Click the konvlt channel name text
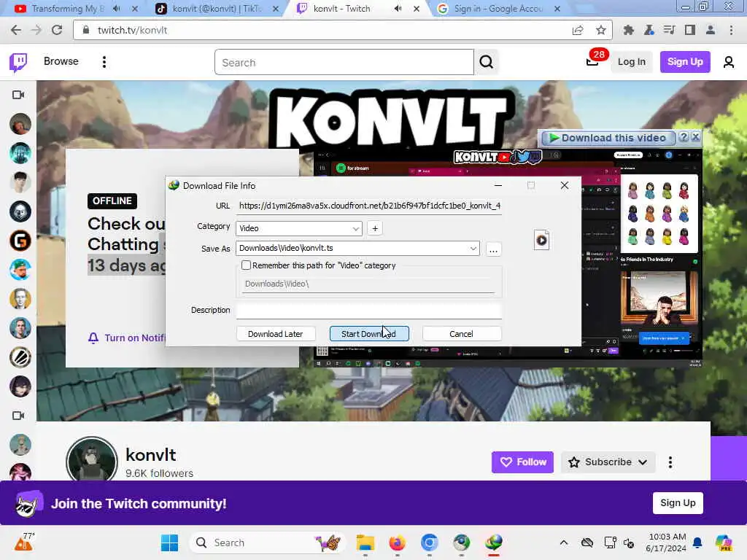 tap(150, 455)
